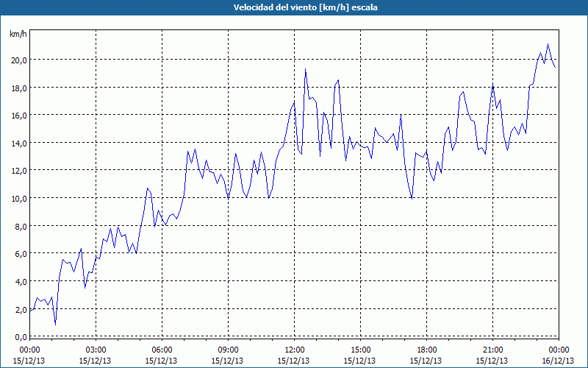Click the 15:00 time axis label
Viewport: 588px width, 368px height.
point(360,350)
